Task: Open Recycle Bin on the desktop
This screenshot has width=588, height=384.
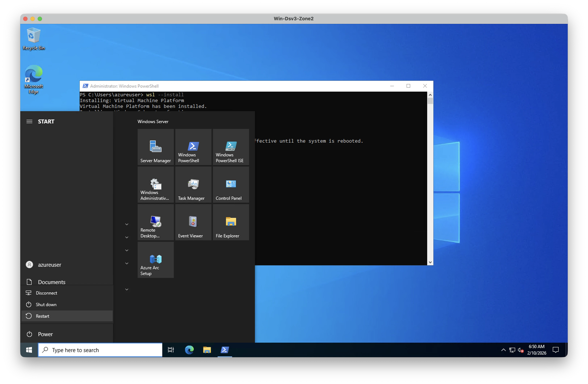Action: [x=34, y=39]
